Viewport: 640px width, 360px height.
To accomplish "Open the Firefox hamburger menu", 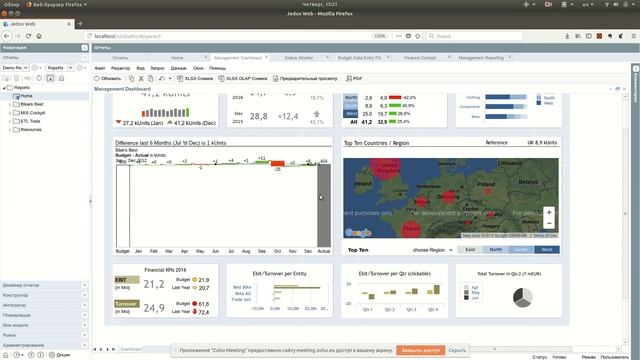I will [x=633, y=36].
